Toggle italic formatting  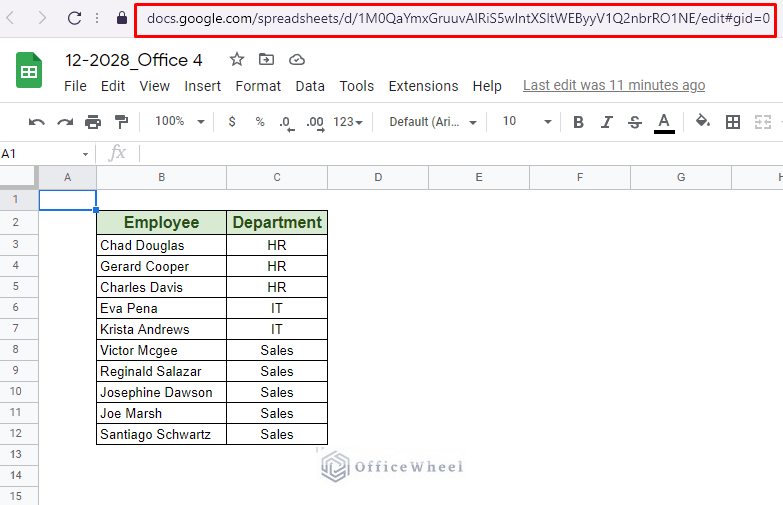click(x=606, y=122)
